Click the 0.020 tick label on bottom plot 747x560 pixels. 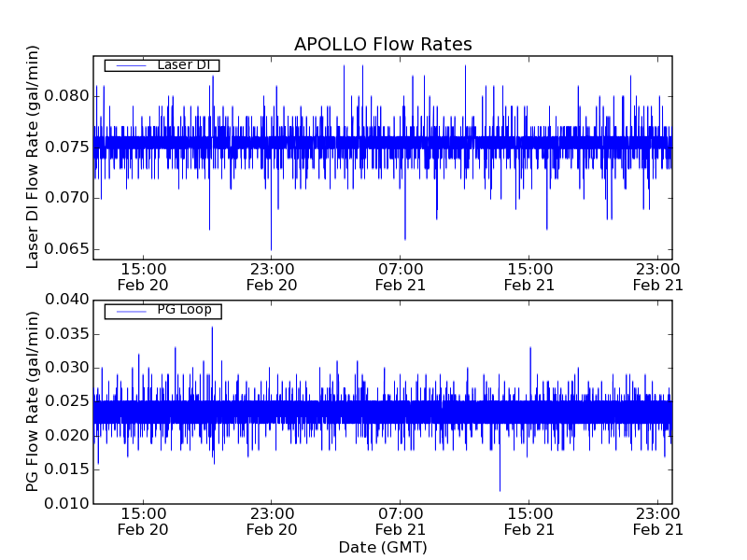point(66,435)
